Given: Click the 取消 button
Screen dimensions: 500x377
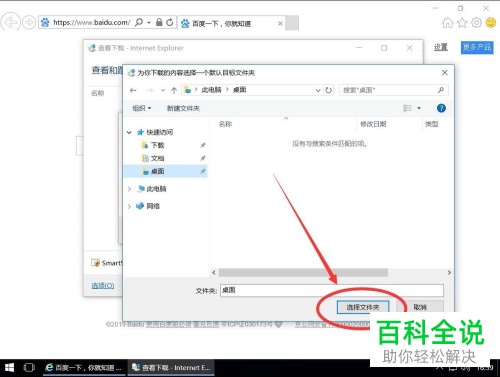Looking at the screenshot, I should click(x=420, y=307).
